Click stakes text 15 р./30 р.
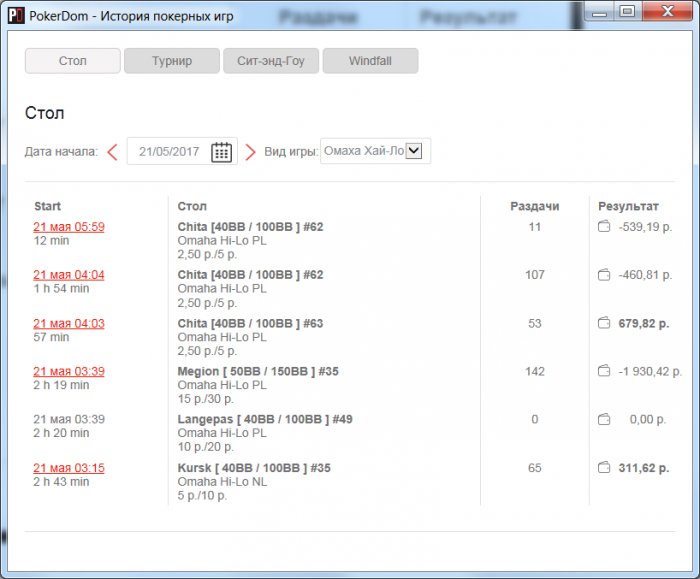The width and height of the screenshot is (700, 579). 206,399
